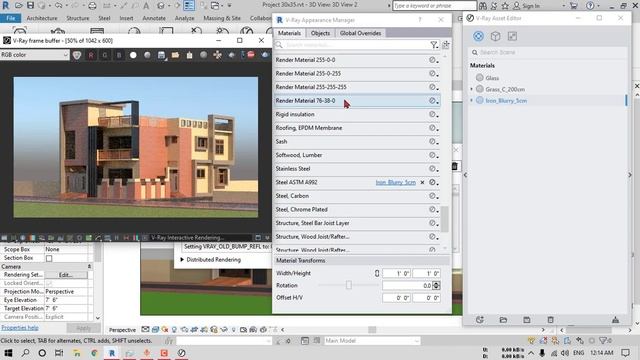Expand the Grass_C_200cm material
The image size is (640, 360).
(x=471, y=89)
